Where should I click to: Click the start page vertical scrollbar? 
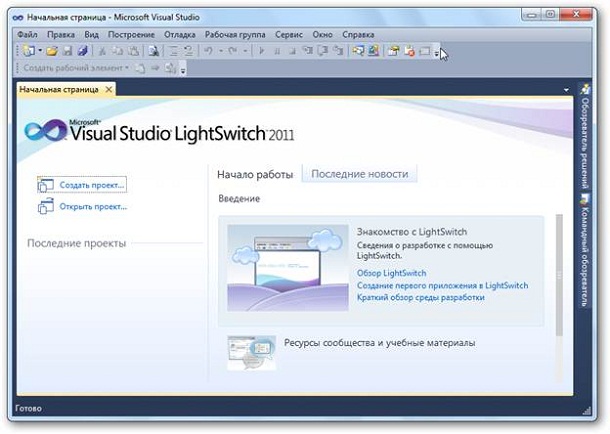(559, 275)
